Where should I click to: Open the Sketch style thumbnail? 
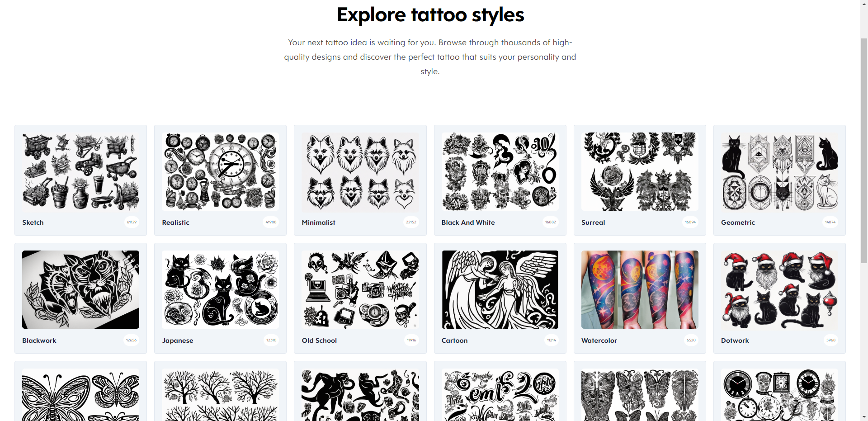pos(80,171)
